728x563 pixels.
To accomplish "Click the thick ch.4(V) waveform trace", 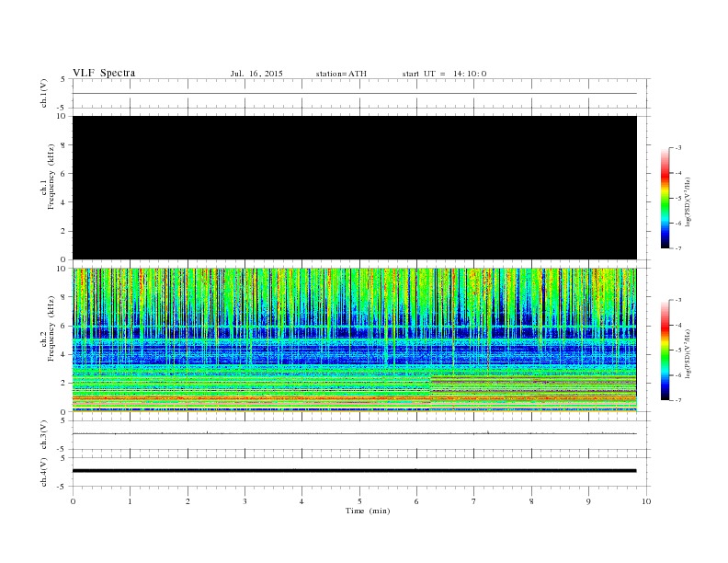I will 355,471.
